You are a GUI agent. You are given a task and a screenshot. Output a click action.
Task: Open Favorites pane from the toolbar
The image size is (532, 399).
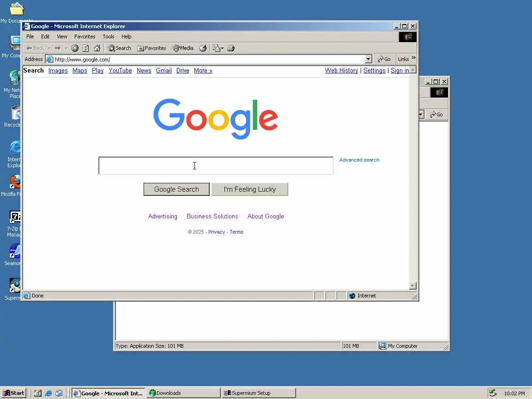click(151, 48)
